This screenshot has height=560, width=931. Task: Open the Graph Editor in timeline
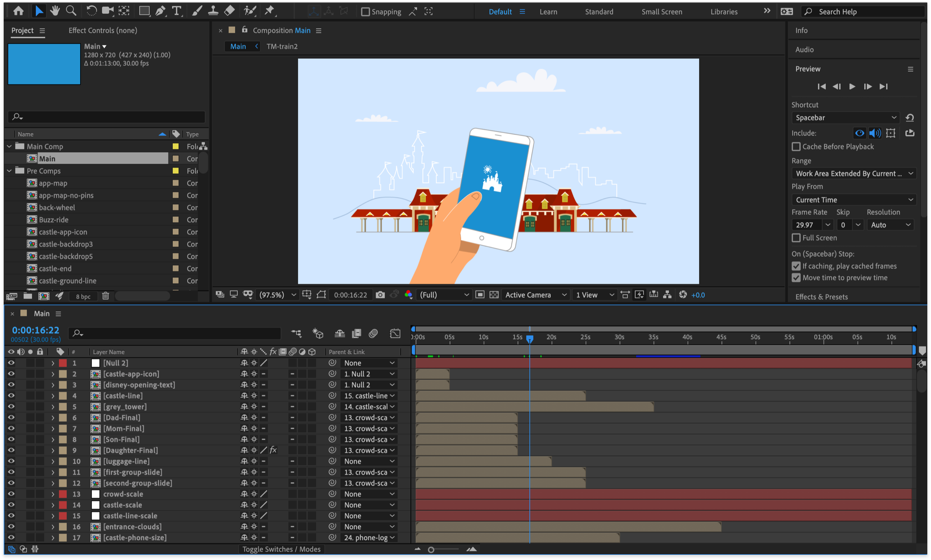(395, 333)
